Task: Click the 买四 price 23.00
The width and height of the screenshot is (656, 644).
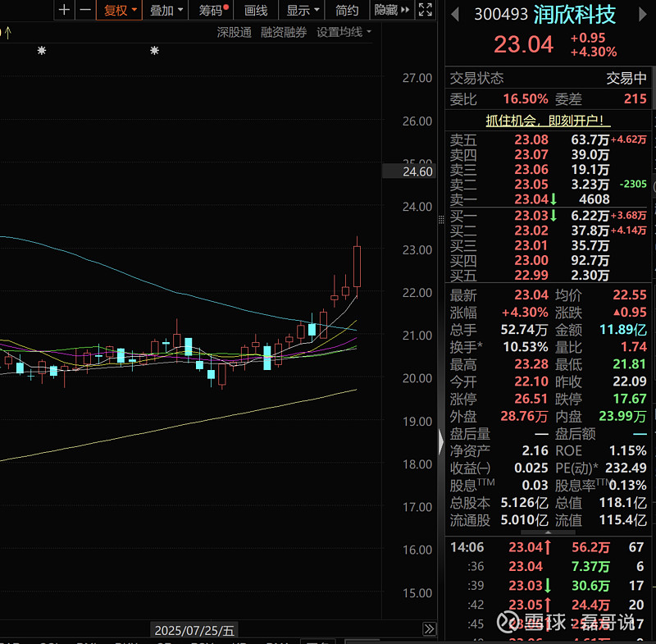Action: tap(531, 260)
